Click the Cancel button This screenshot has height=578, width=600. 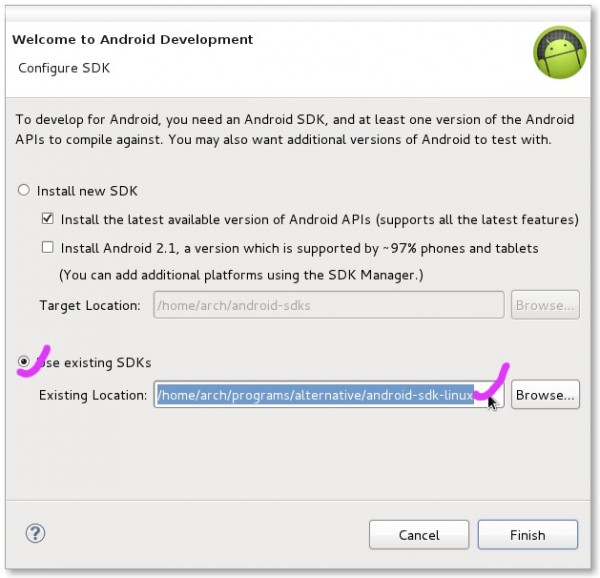point(419,535)
